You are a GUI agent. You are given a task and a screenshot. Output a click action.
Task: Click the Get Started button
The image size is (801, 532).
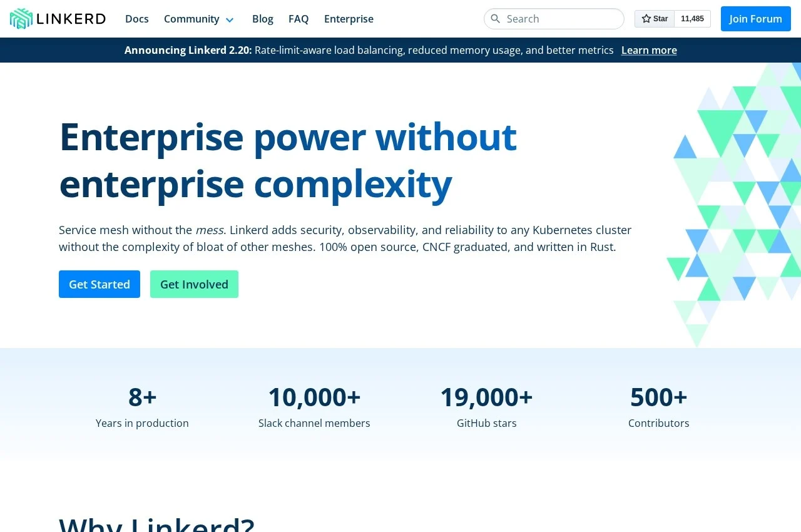[x=99, y=284]
